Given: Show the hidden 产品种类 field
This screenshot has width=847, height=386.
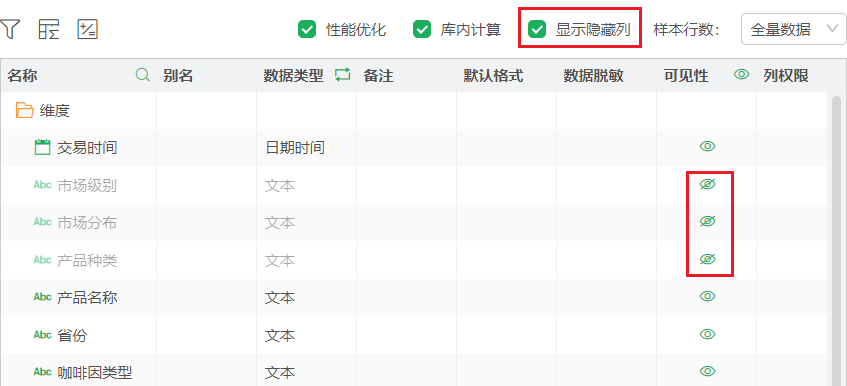Looking at the screenshot, I should (707, 259).
